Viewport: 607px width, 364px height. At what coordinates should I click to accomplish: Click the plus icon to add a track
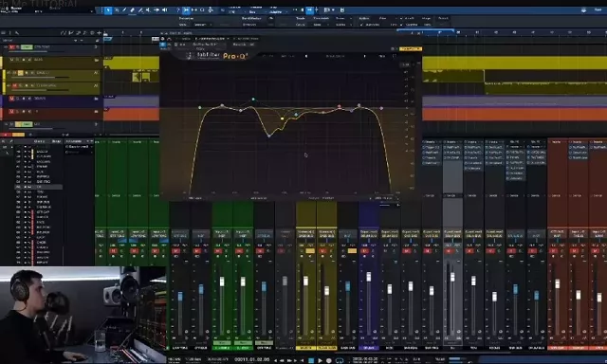point(99,33)
